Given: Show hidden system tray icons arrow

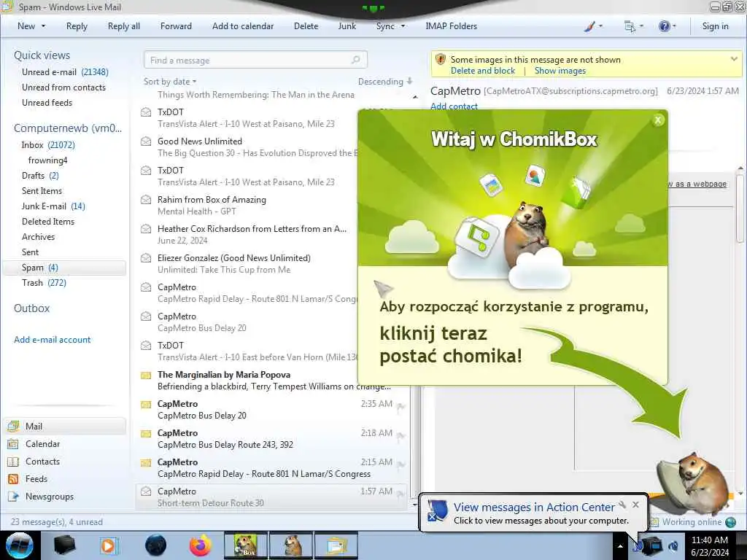Looking at the screenshot, I should pyautogui.click(x=620, y=546).
